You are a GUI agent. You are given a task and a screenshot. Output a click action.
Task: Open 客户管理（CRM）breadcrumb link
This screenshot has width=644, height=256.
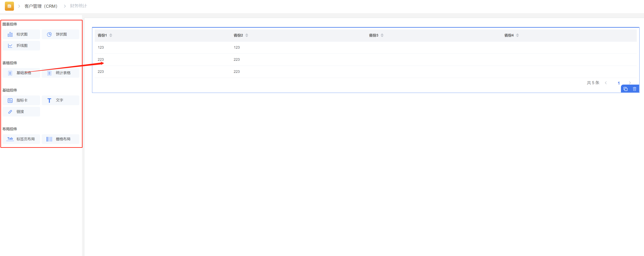pos(41,6)
